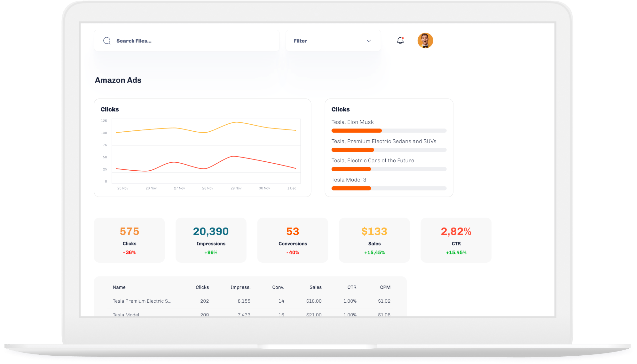Click the Clicks title above keyword bars
637x364 pixels.
pos(341,109)
